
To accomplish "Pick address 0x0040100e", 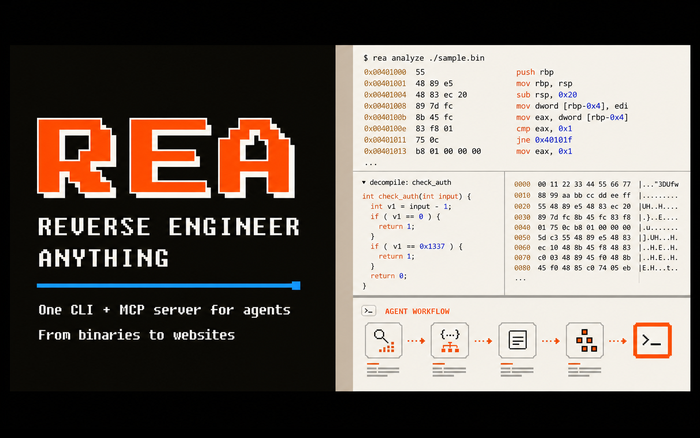I will click(385, 129).
